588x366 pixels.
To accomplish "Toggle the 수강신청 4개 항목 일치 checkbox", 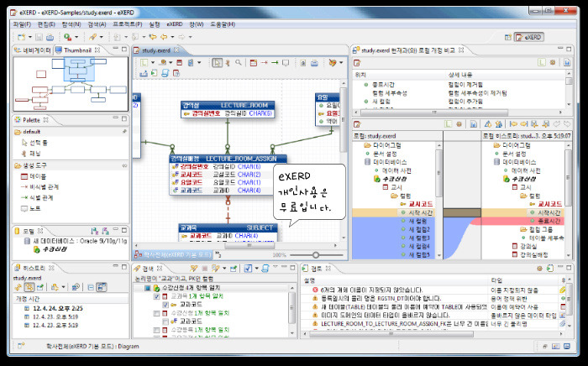I will [148, 288].
